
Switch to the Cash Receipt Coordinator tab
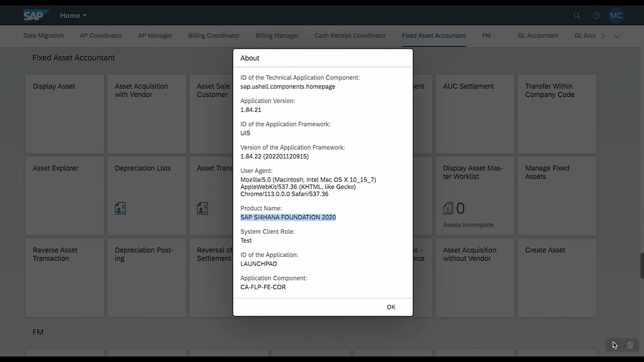coord(350,36)
